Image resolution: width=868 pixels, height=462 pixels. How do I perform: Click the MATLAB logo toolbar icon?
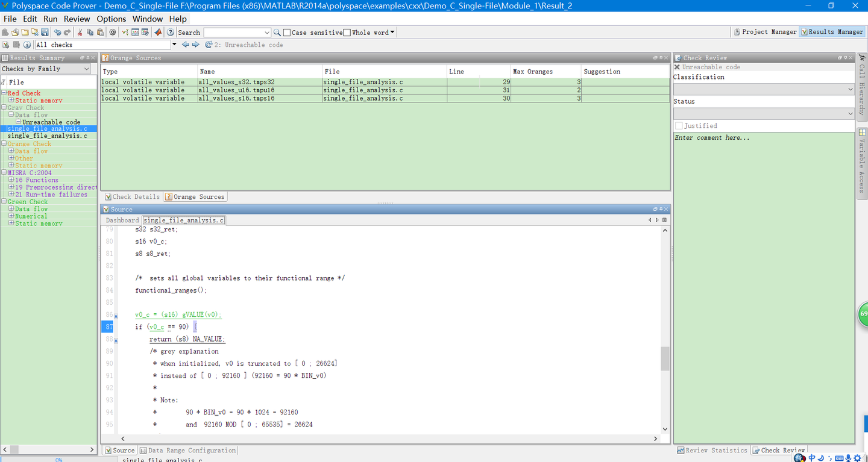(x=158, y=33)
